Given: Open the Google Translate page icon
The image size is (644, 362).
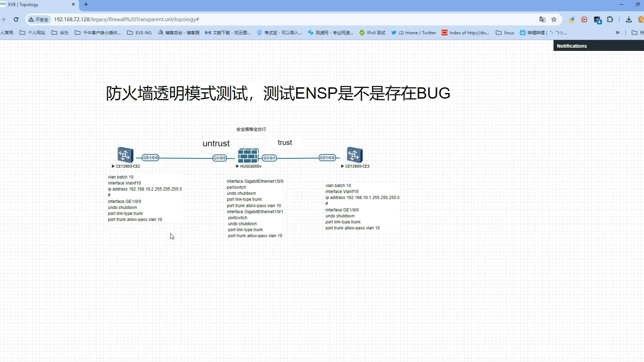Looking at the screenshot, I should point(542,19).
